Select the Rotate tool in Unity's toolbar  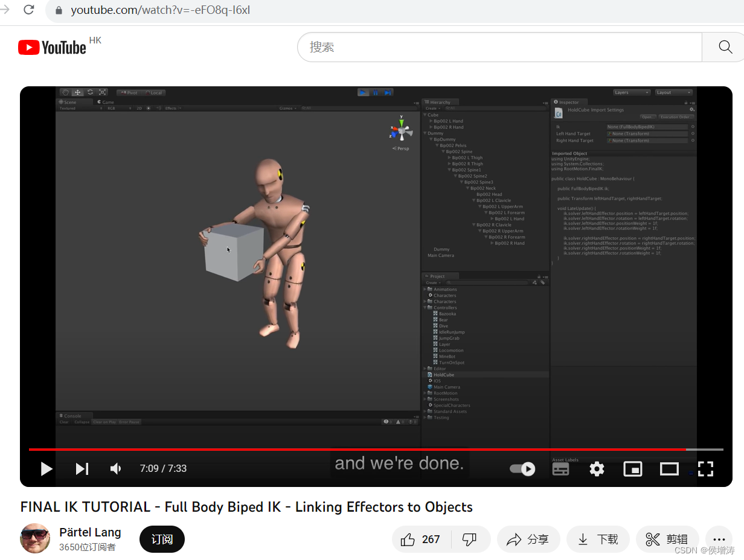90,92
